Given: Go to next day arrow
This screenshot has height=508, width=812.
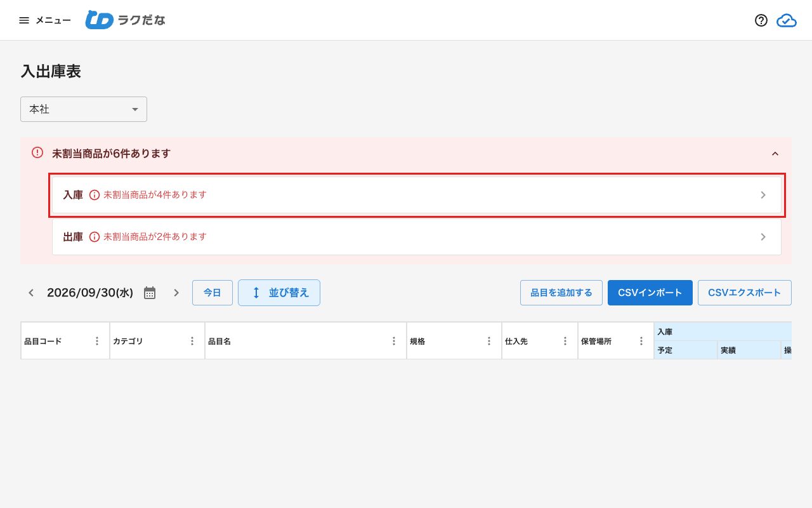Looking at the screenshot, I should coord(176,293).
